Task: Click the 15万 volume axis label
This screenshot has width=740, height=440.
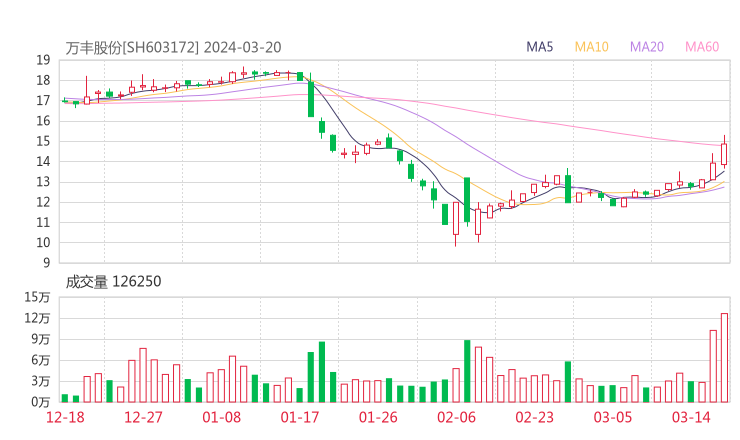Action: click(x=38, y=297)
